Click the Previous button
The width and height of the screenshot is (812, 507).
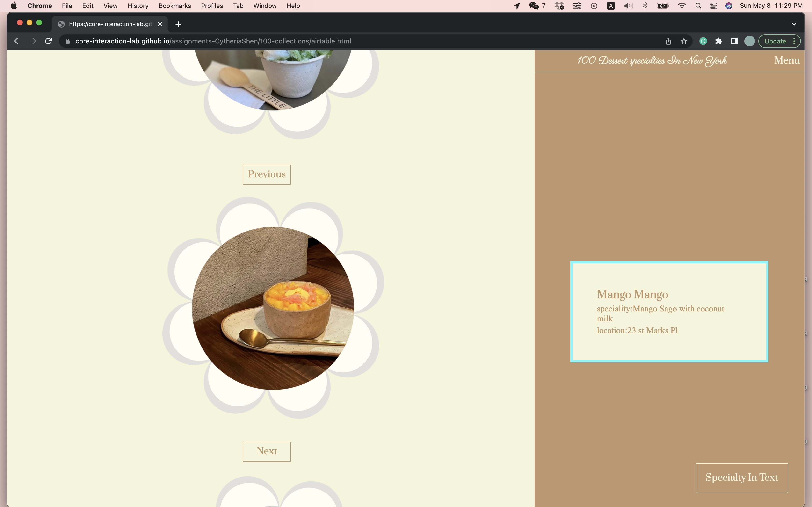pyautogui.click(x=267, y=174)
